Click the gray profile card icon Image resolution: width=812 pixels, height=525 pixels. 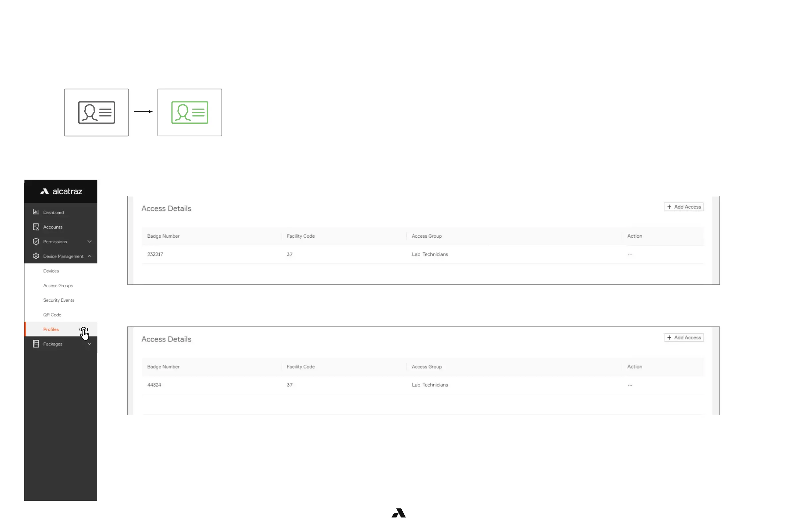coord(97,112)
